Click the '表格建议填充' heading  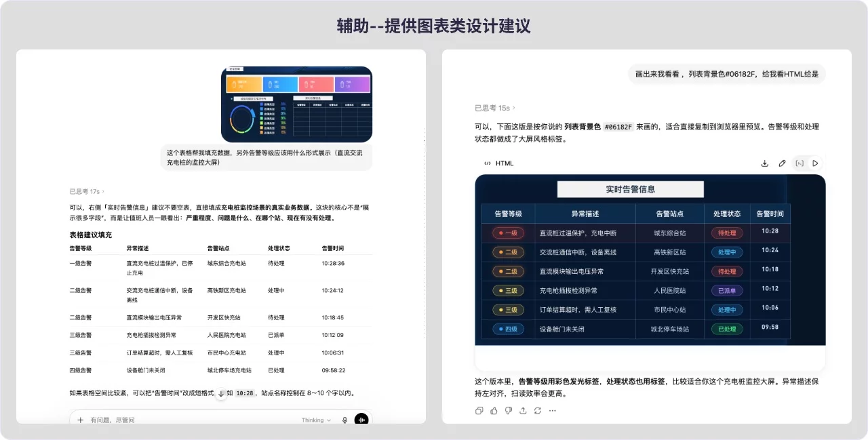[x=90, y=235]
